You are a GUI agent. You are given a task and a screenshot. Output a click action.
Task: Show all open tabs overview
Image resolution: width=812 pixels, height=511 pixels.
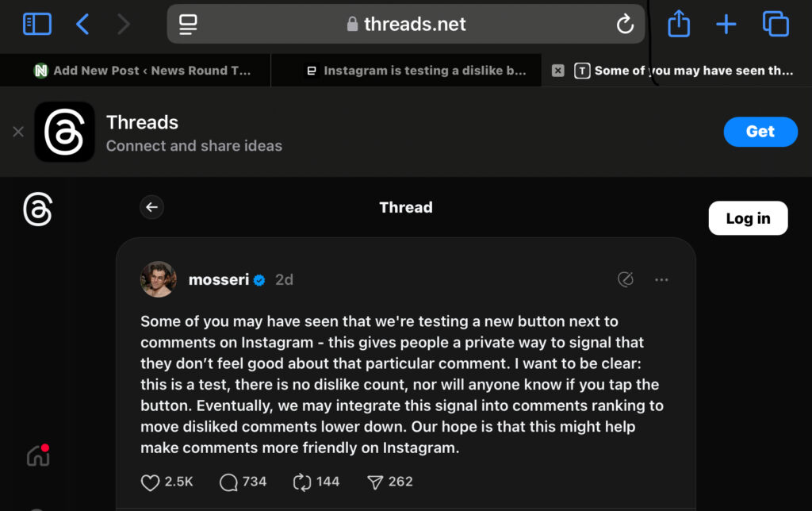click(x=776, y=24)
